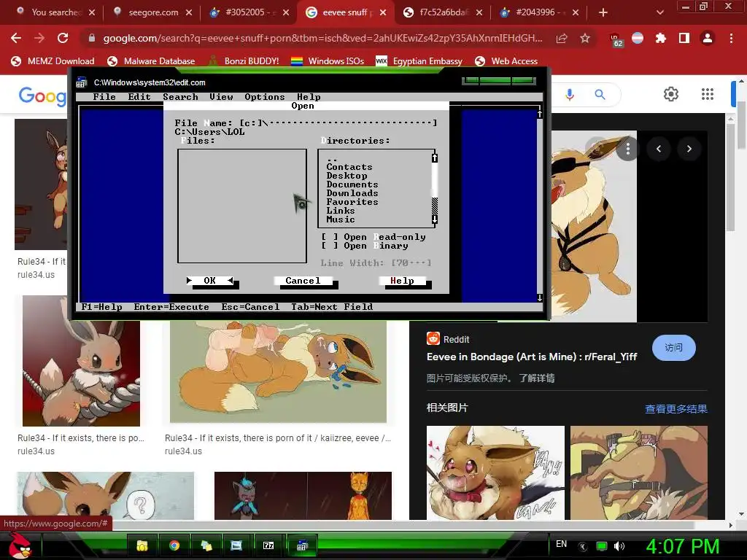Click the File Name input field
This screenshot has width=747, height=560.
[x=338, y=122]
